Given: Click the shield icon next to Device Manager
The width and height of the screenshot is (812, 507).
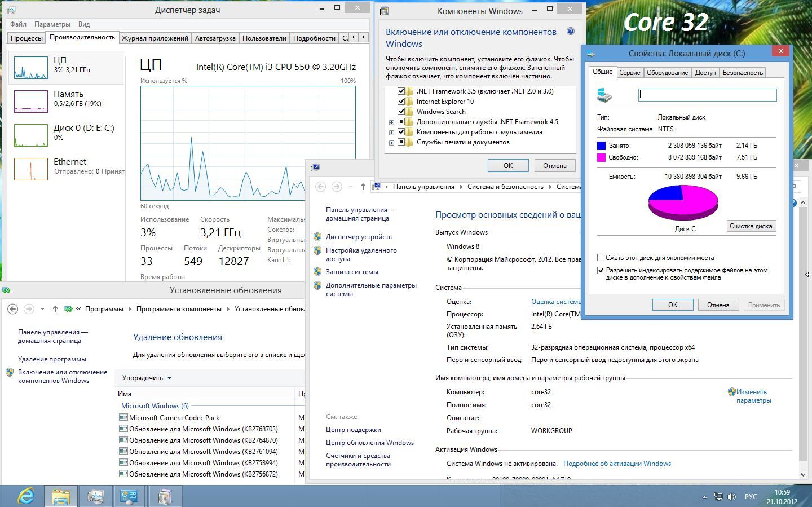Looking at the screenshot, I should (317, 237).
